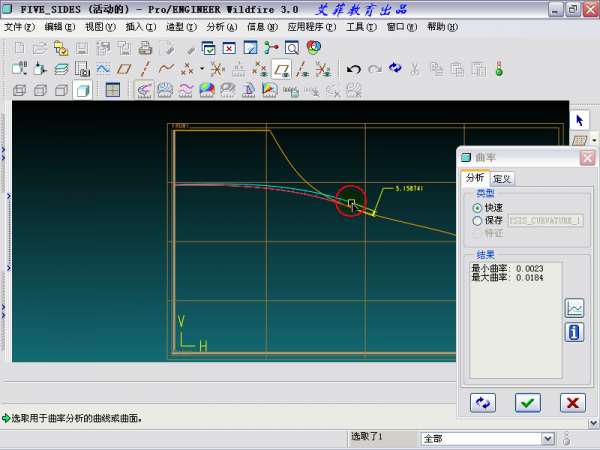This screenshot has width=600, height=450.
Task: Click the Print icon in toolbar
Action: [x=145, y=48]
